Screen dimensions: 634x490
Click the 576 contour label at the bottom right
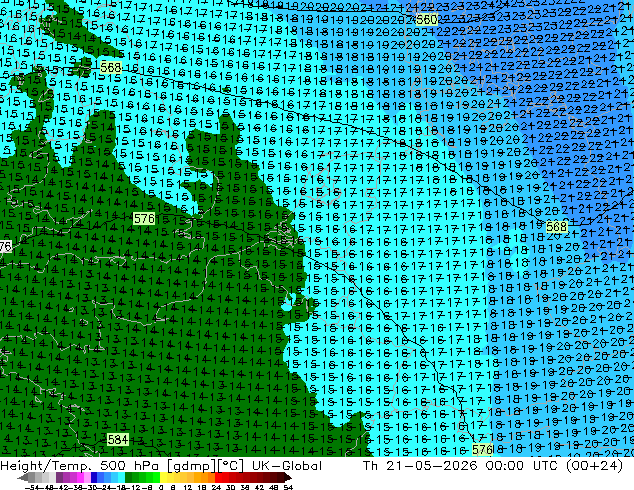pyautogui.click(x=482, y=449)
